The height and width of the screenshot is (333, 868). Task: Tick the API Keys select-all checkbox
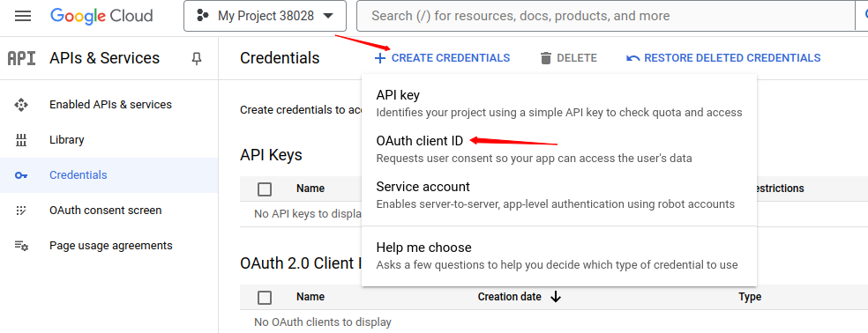pyautogui.click(x=265, y=189)
